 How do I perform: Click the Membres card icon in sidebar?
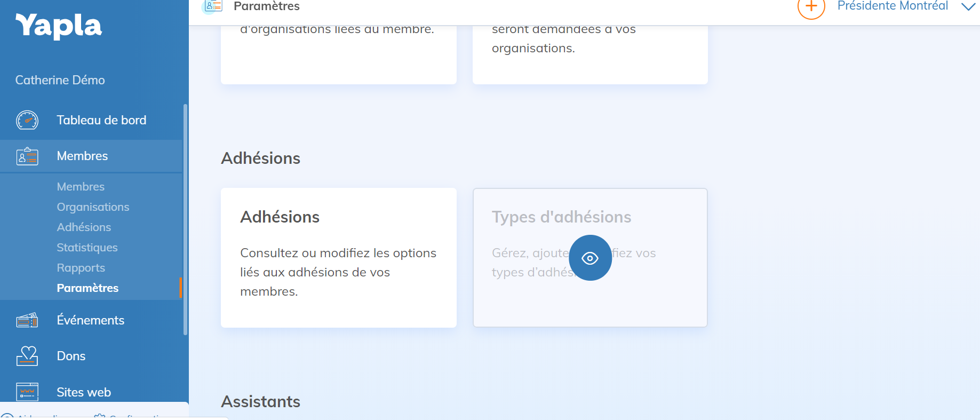pyautogui.click(x=27, y=156)
